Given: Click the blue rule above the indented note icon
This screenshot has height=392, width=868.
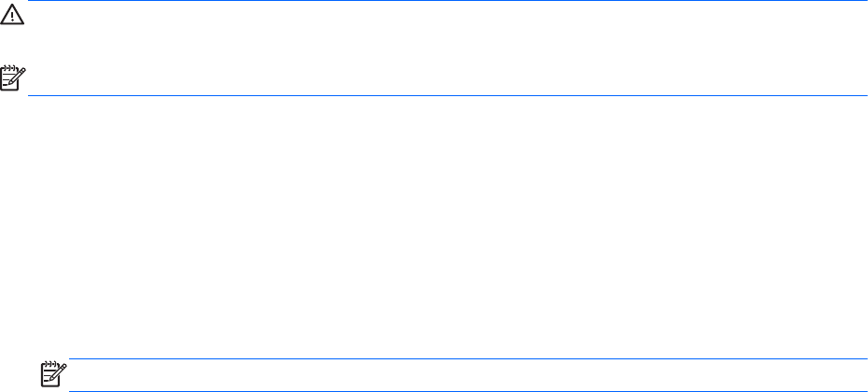Looking at the screenshot, I should pos(467,359).
